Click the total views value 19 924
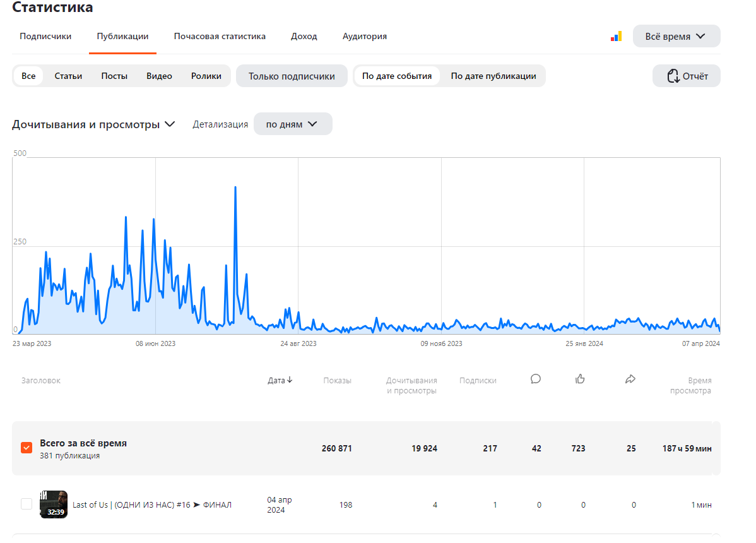This screenshot has width=756, height=543. pyautogui.click(x=424, y=448)
